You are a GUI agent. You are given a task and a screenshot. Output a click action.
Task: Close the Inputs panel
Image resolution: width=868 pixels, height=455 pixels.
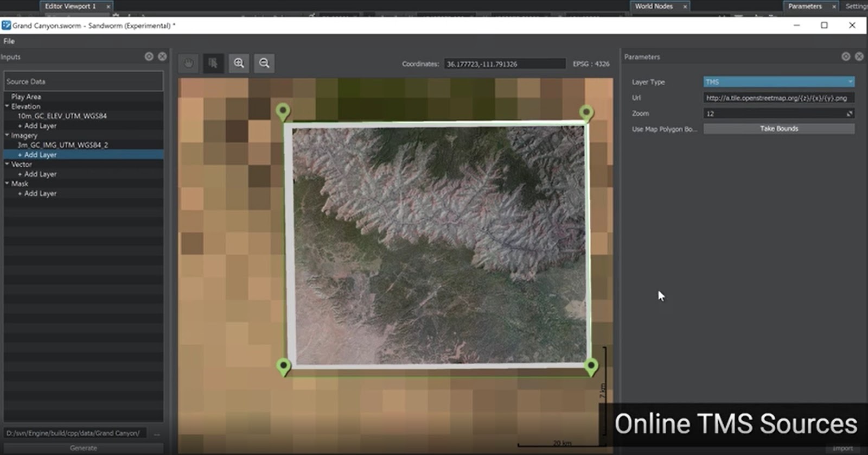point(162,56)
